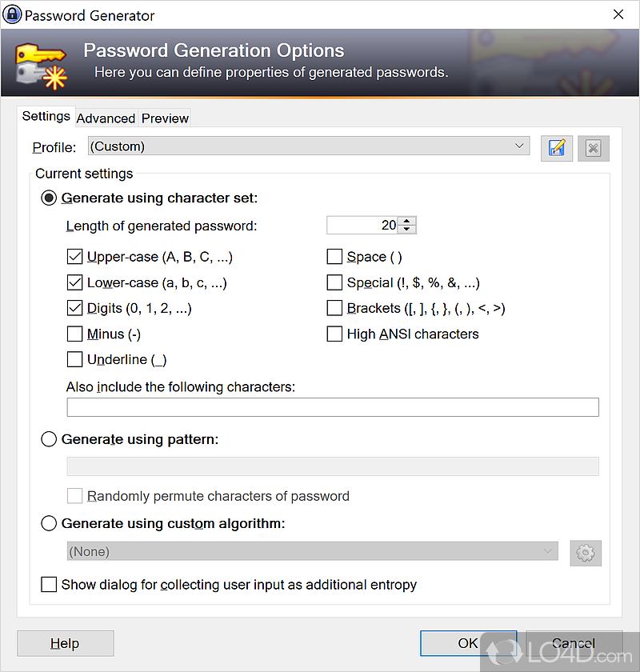Enable the Underline character checkbox
640x672 pixels.
tap(75, 359)
